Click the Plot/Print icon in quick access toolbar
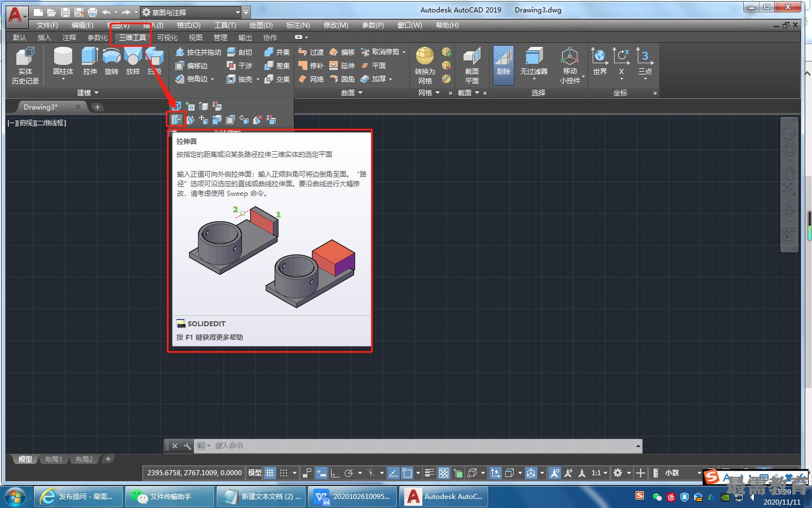 (92, 12)
